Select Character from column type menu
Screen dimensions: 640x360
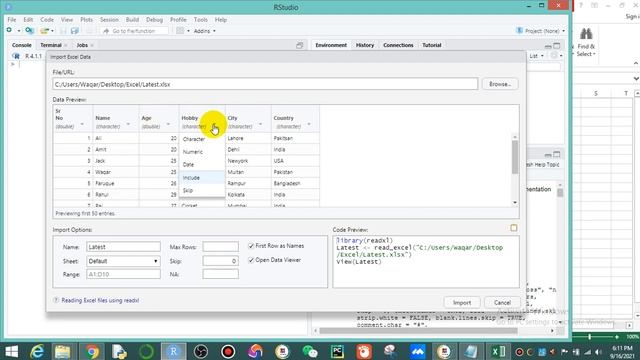(202, 139)
